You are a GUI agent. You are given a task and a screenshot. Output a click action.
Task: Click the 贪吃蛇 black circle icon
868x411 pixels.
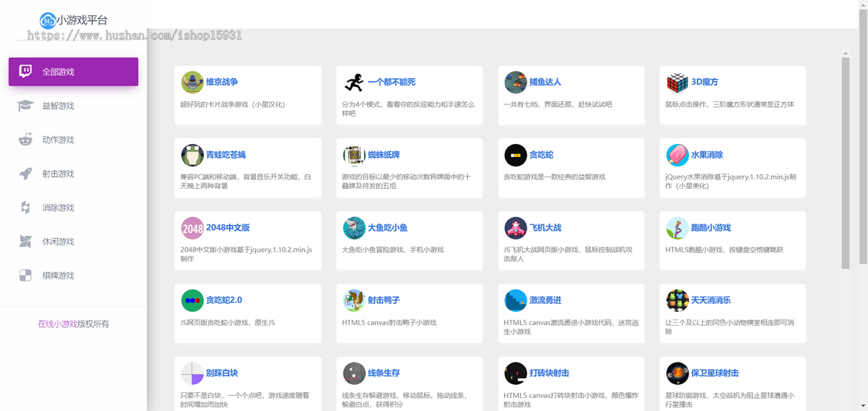[x=516, y=155]
